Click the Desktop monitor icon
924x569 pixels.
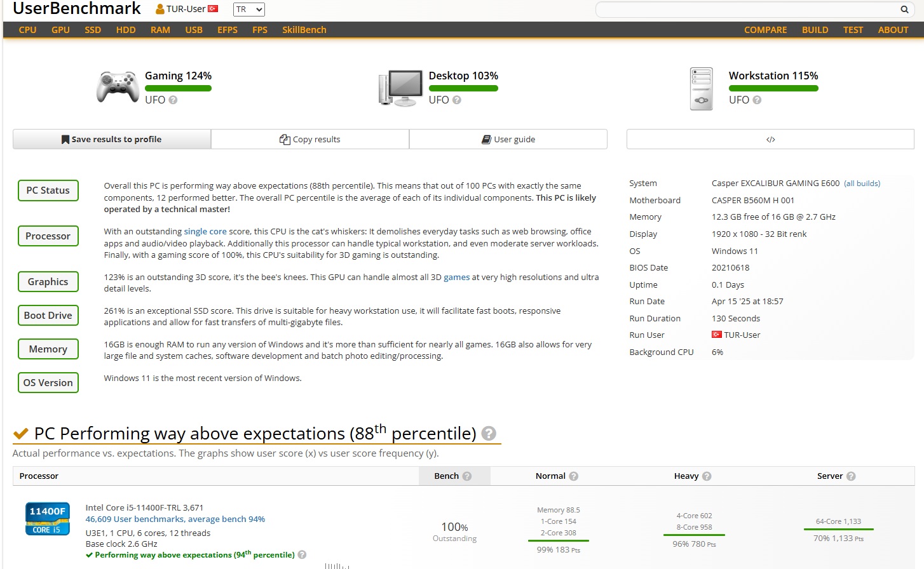pyautogui.click(x=401, y=88)
